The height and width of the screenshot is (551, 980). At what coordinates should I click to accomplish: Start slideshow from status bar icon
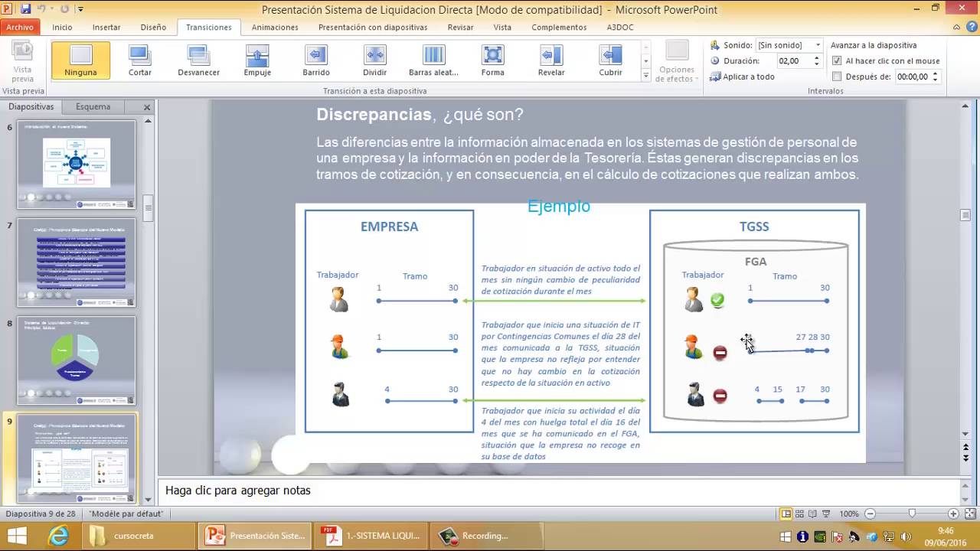825,514
